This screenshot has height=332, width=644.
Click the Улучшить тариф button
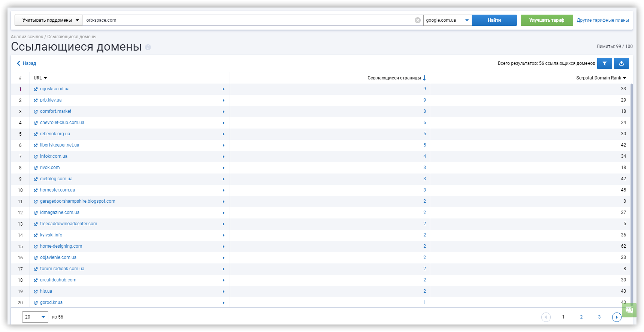pyautogui.click(x=547, y=20)
